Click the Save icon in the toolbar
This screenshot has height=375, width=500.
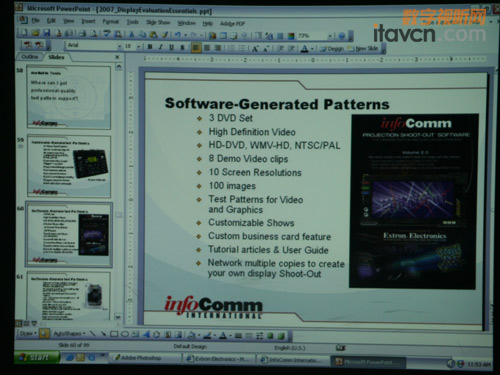[47, 33]
